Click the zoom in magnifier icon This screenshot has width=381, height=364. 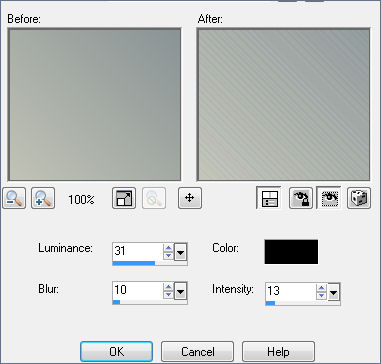[43, 198]
